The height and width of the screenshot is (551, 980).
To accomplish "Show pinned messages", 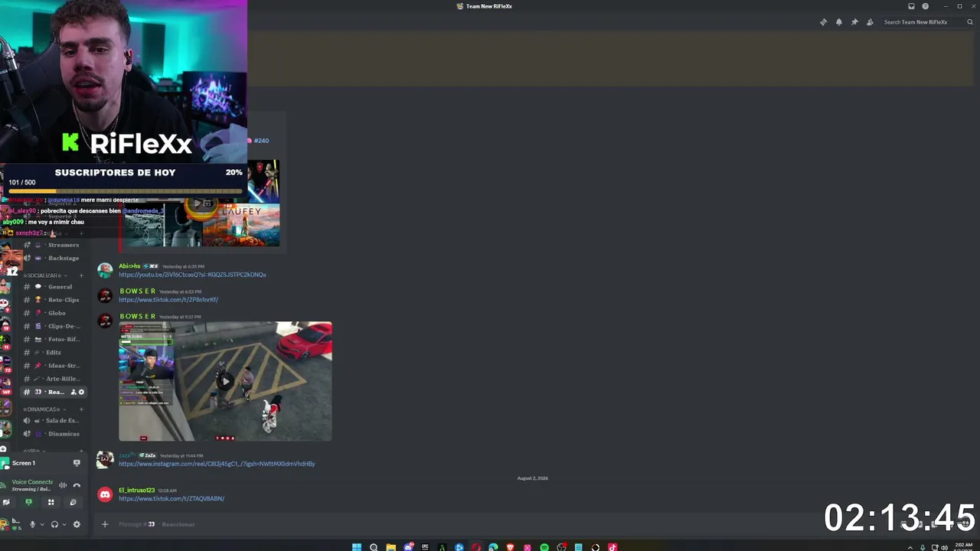I will click(x=854, y=22).
